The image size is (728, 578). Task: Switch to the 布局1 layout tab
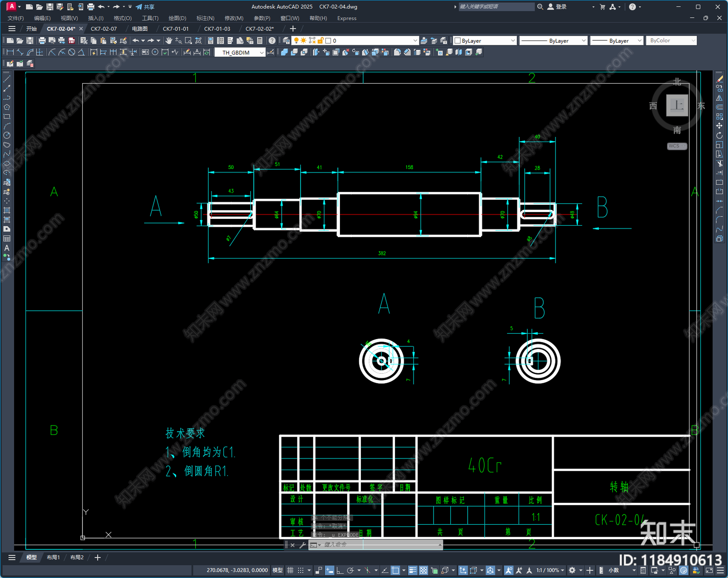coord(53,558)
